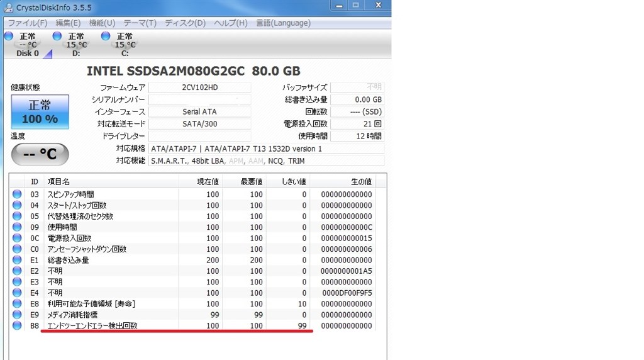The image size is (644, 360).
Task: Open the テーマ(T) menu
Action: pos(140,23)
